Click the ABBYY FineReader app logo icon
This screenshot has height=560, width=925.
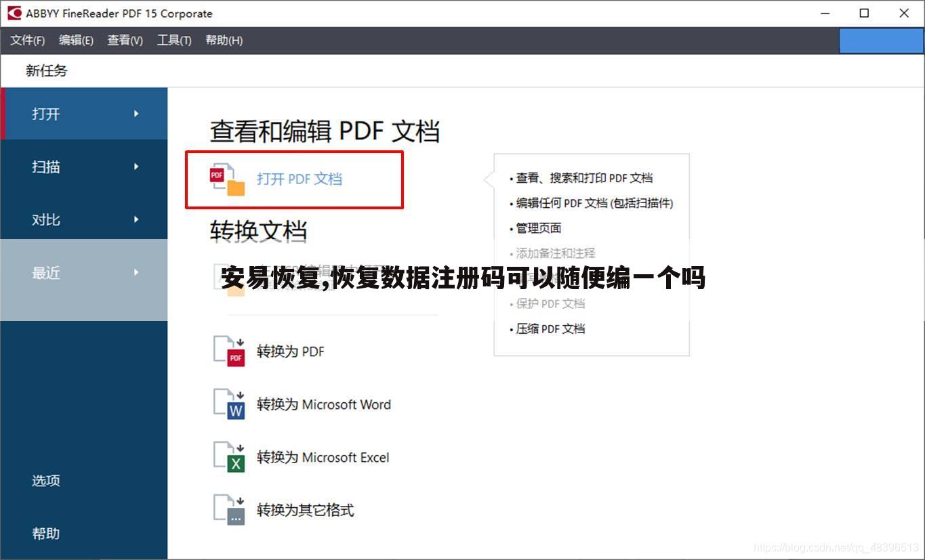[x=14, y=13]
